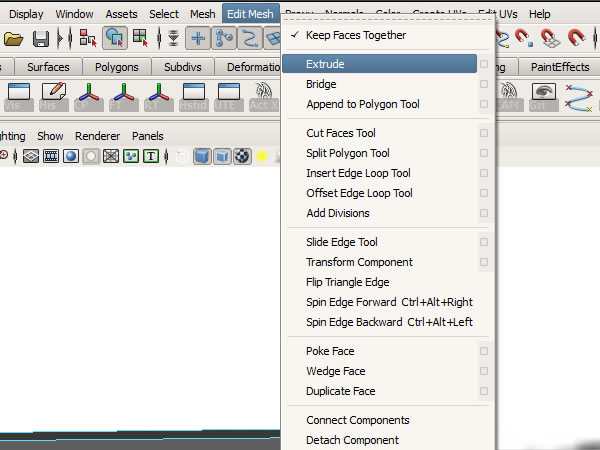
Task: Save scene with the floppy disk icon
Action: (x=41, y=38)
